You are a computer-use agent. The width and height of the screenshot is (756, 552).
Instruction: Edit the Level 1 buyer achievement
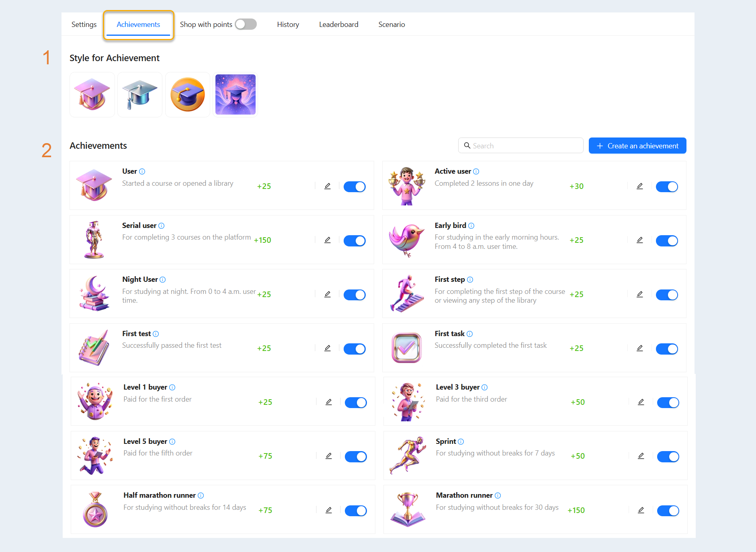(329, 402)
